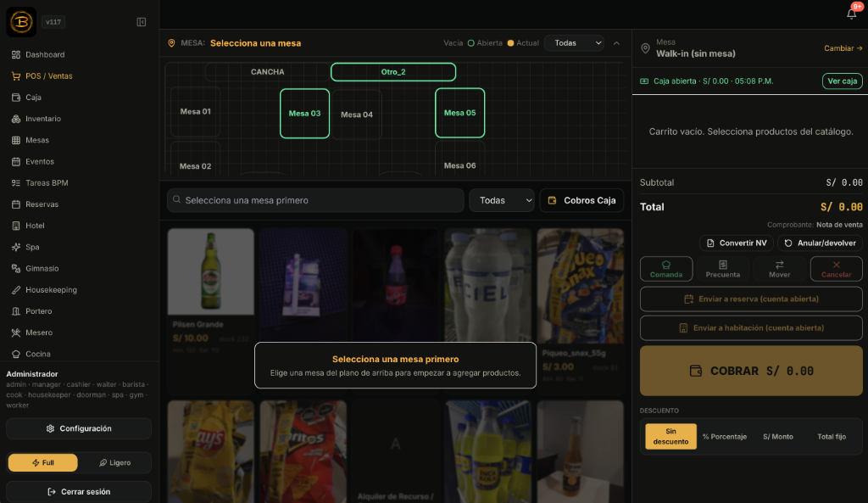Click Convertir NV button
Screen dimensions: 868x503
click(737, 243)
